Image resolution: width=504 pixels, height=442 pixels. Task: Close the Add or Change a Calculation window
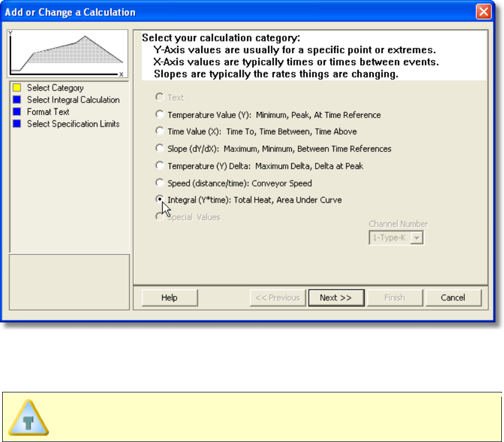tap(484, 12)
